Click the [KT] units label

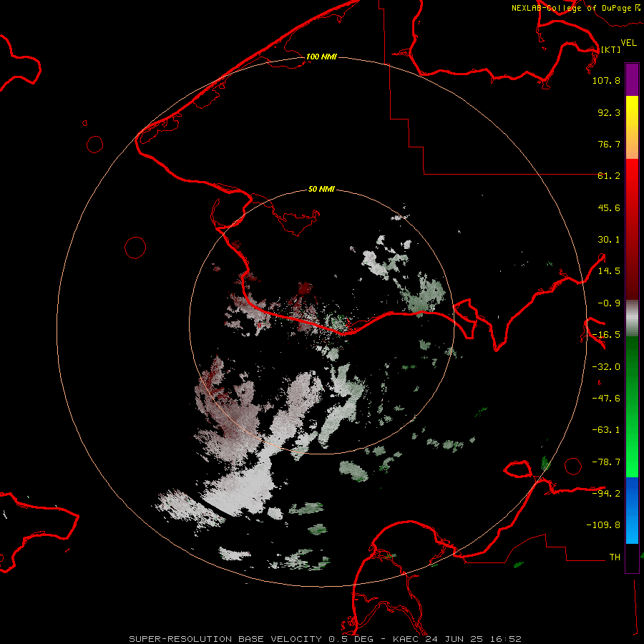(x=611, y=49)
